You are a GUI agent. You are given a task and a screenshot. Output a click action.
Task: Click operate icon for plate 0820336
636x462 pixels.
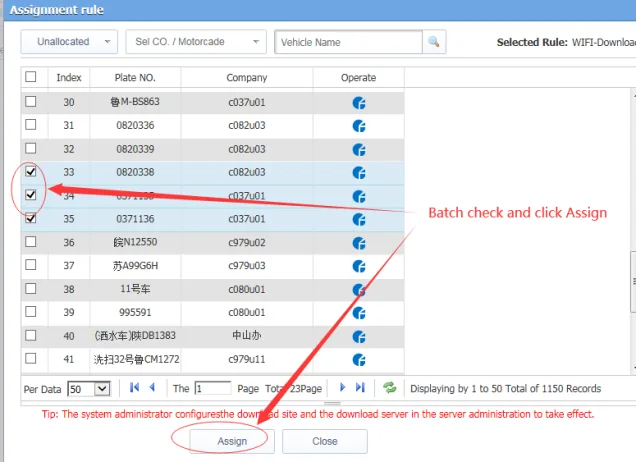click(x=359, y=126)
